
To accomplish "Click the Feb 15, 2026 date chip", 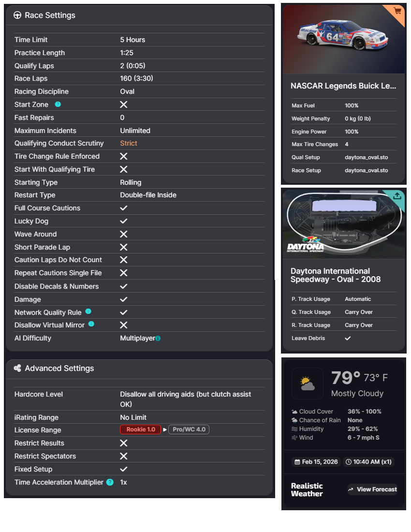I will pos(316,462).
